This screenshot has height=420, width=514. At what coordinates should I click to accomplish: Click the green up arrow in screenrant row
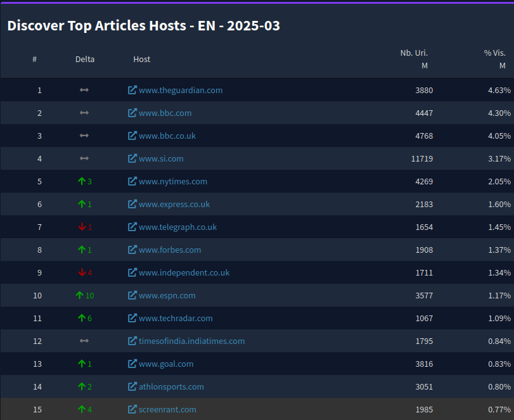82,409
